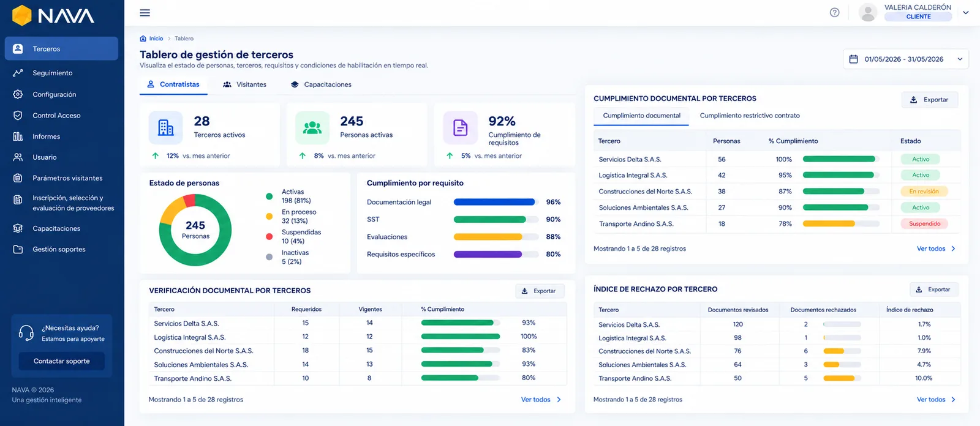The image size is (980, 426).
Task: Select the Cumplimiento documental sub-tab
Action: pyautogui.click(x=641, y=116)
